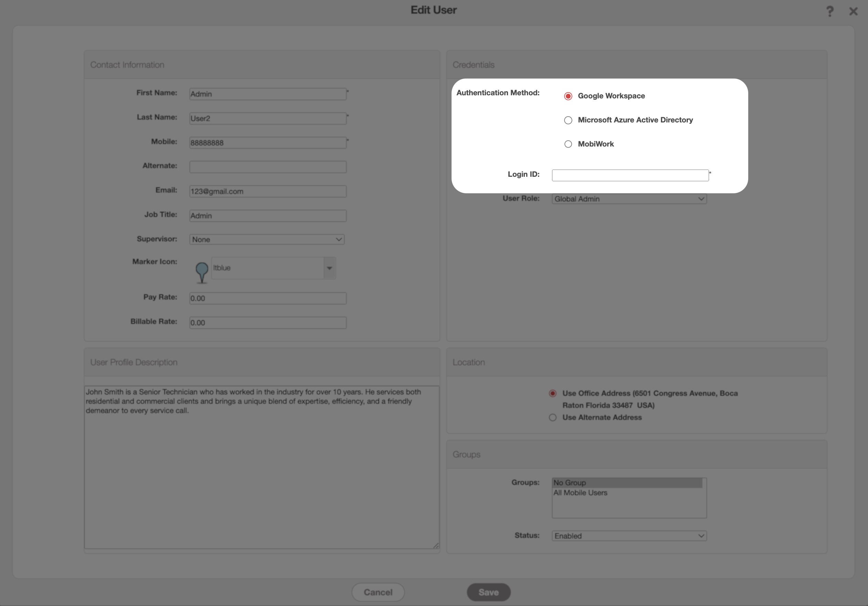Open the Status dropdown
The height and width of the screenshot is (606, 868).
(x=629, y=536)
